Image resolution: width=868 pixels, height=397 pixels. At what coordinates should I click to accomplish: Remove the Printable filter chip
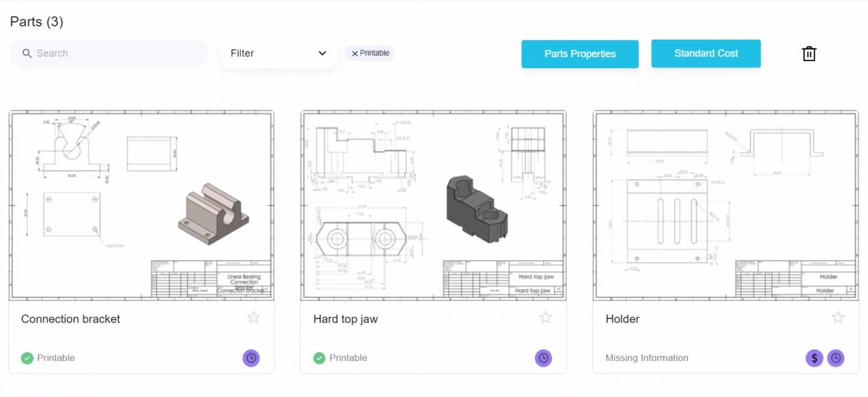click(x=355, y=53)
